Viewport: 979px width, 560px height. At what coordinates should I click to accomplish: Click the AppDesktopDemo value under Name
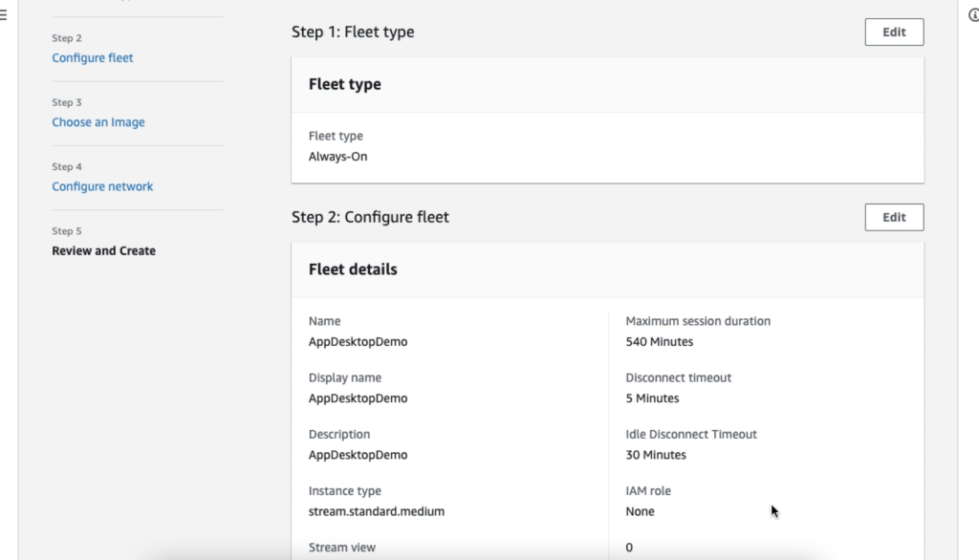[x=358, y=341]
